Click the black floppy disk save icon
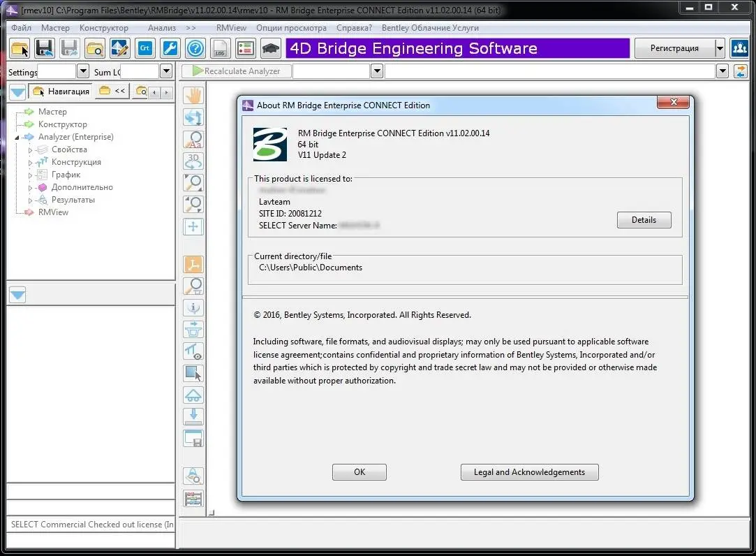Viewport: 756px width, 556px height. pos(45,48)
